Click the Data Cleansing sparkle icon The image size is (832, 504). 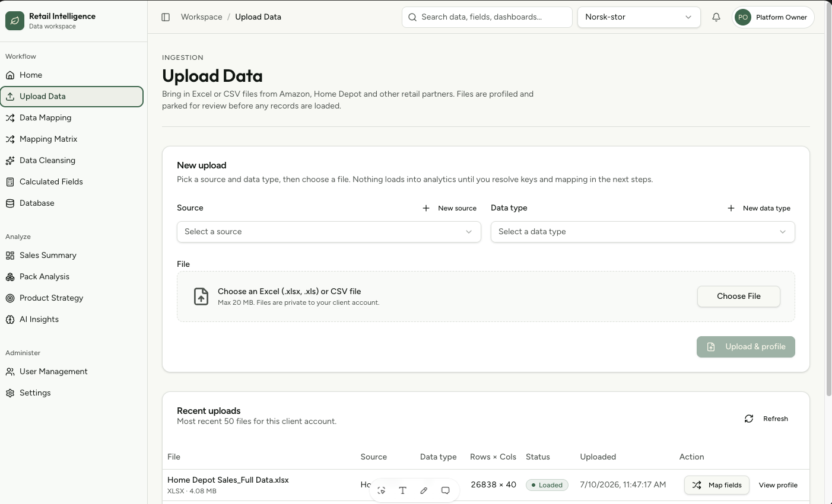[10, 161]
